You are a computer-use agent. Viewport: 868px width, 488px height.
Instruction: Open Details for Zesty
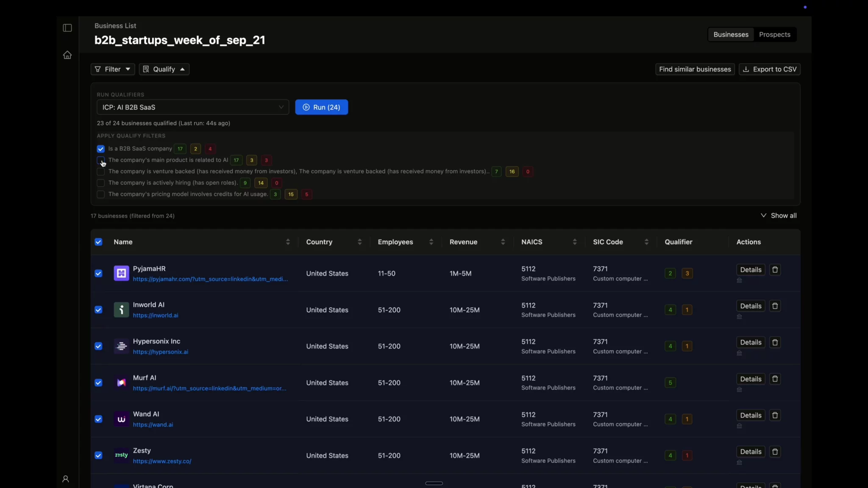[x=751, y=452]
